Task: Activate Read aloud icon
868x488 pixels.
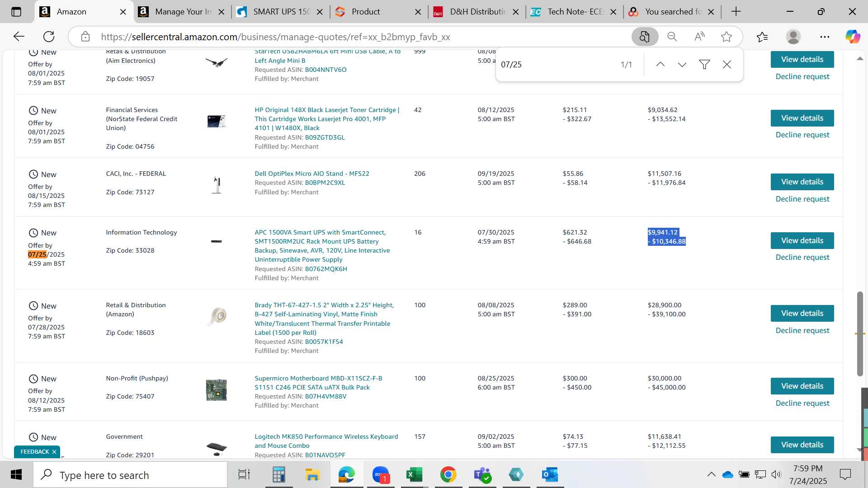Action: (x=699, y=37)
